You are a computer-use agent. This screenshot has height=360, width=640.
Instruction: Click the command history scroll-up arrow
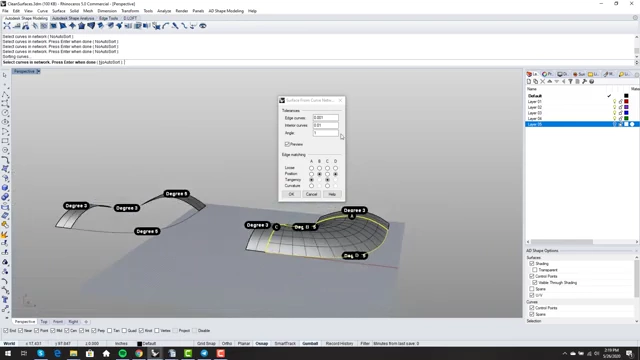[637, 37]
